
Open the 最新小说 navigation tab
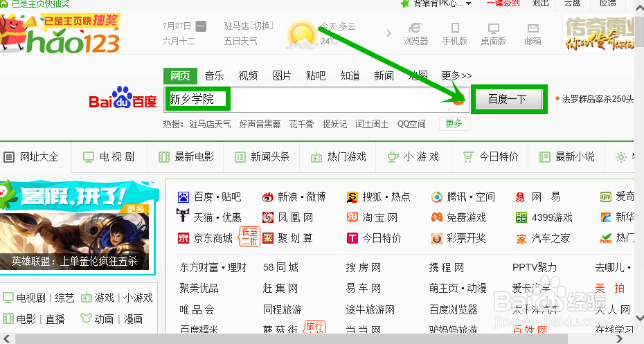[x=566, y=157]
